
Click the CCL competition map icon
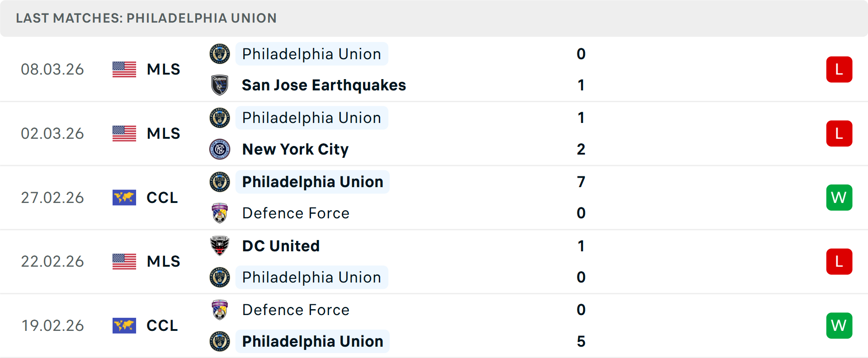(x=124, y=198)
